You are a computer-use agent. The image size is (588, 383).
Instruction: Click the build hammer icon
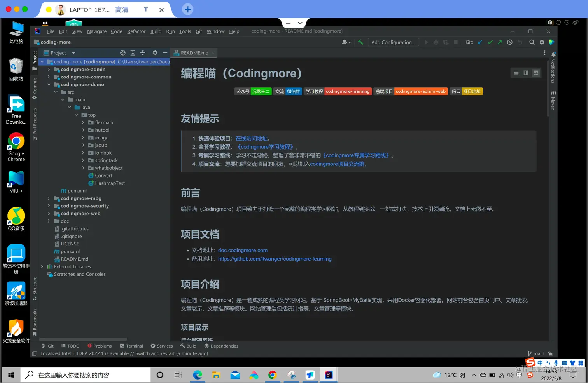tap(360, 42)
